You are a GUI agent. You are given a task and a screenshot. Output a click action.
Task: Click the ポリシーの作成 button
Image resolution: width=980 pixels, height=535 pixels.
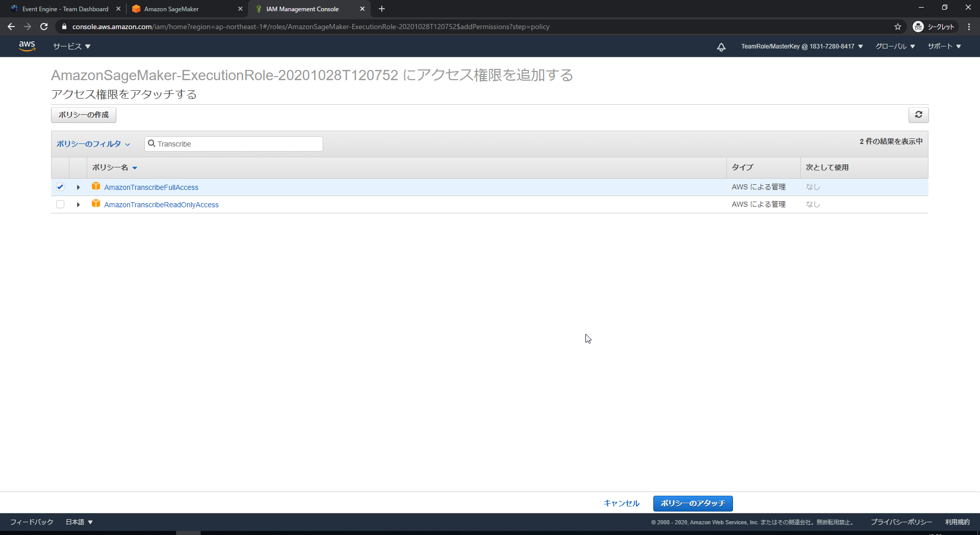pos(84,115)
